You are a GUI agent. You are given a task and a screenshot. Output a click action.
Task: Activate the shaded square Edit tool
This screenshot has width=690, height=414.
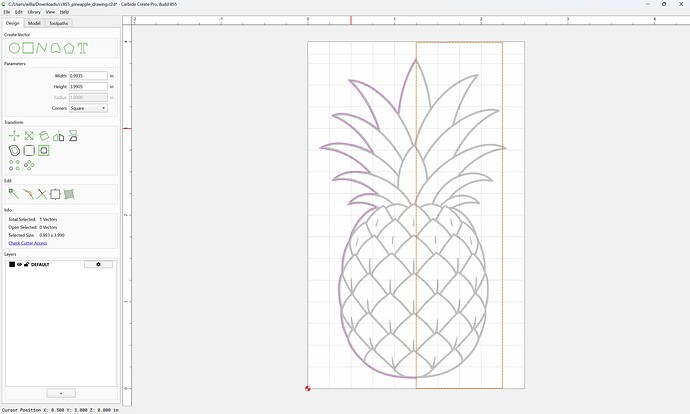click(x=69, y=194)
